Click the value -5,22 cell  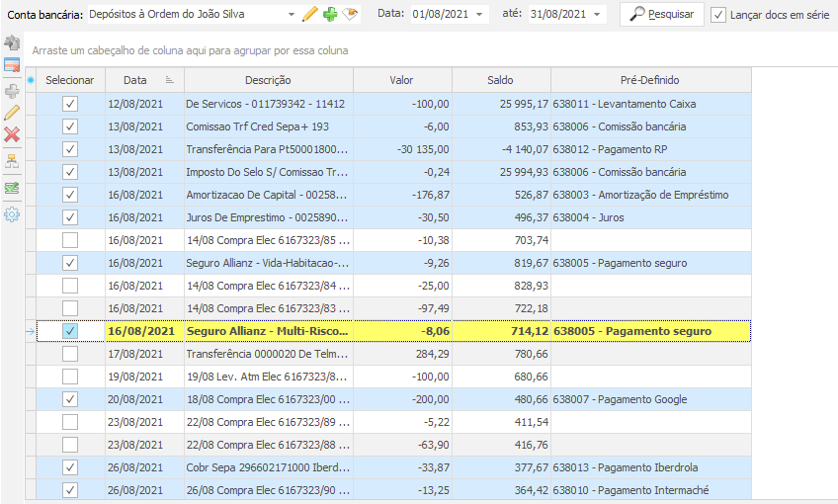(x=402, y=422)
